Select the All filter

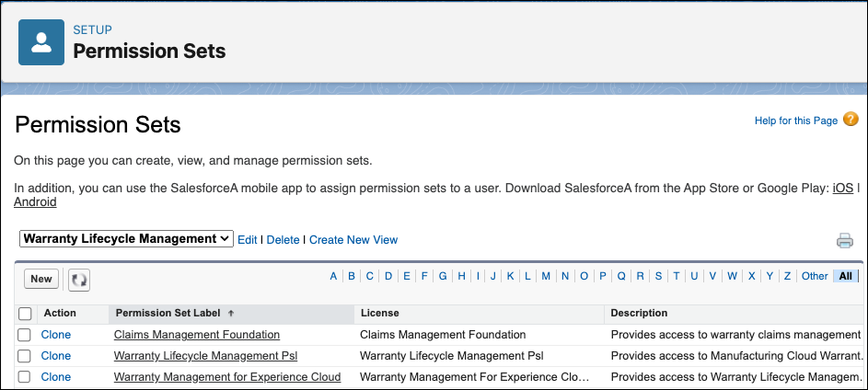[x=846, y=276]
